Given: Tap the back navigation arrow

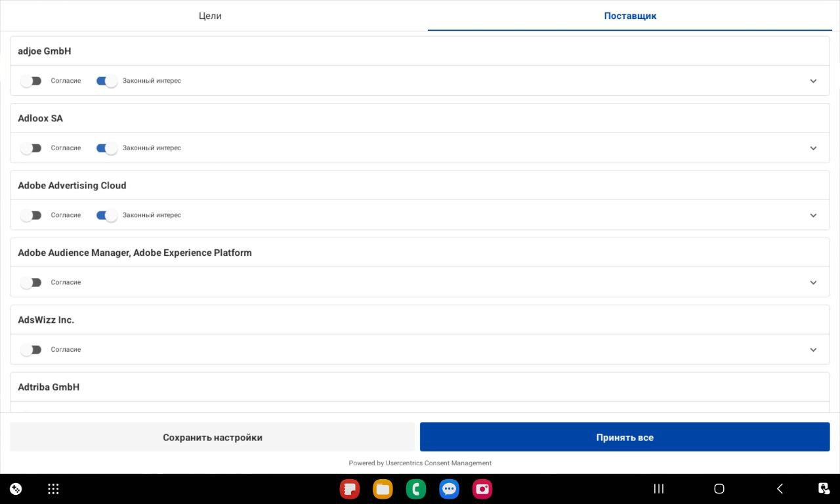Looking at the screenshot, I should point(780,489).
